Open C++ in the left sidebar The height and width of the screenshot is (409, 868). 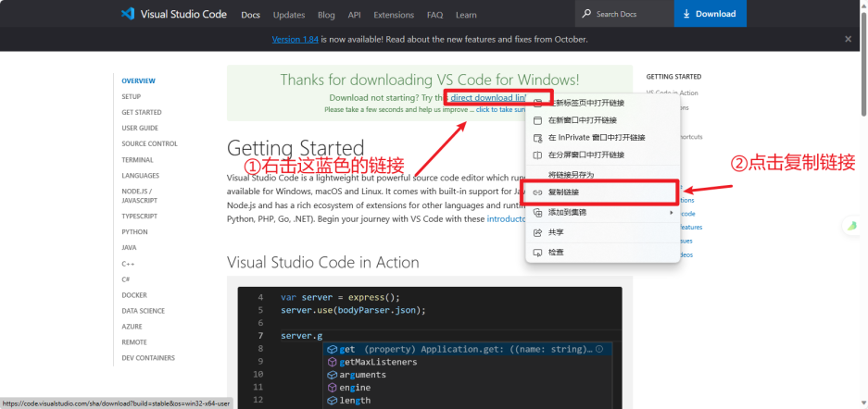[x=128, y=264]
